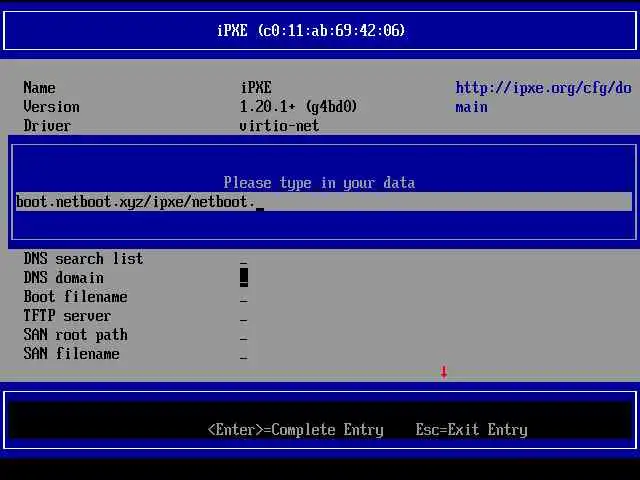The width and height of the screenshot is (640, 480).
Task: Click the Boot filename empty value
Action: 244,300
